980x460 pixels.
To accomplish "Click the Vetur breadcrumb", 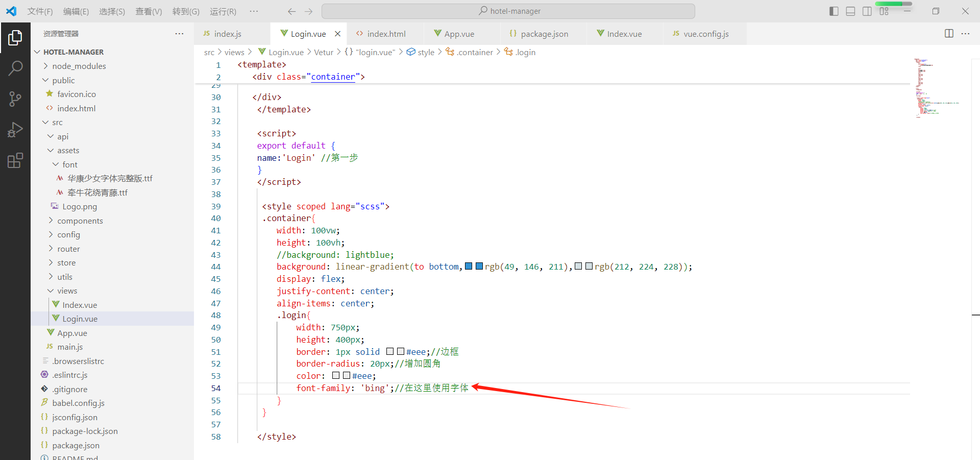I will [324, 52].
